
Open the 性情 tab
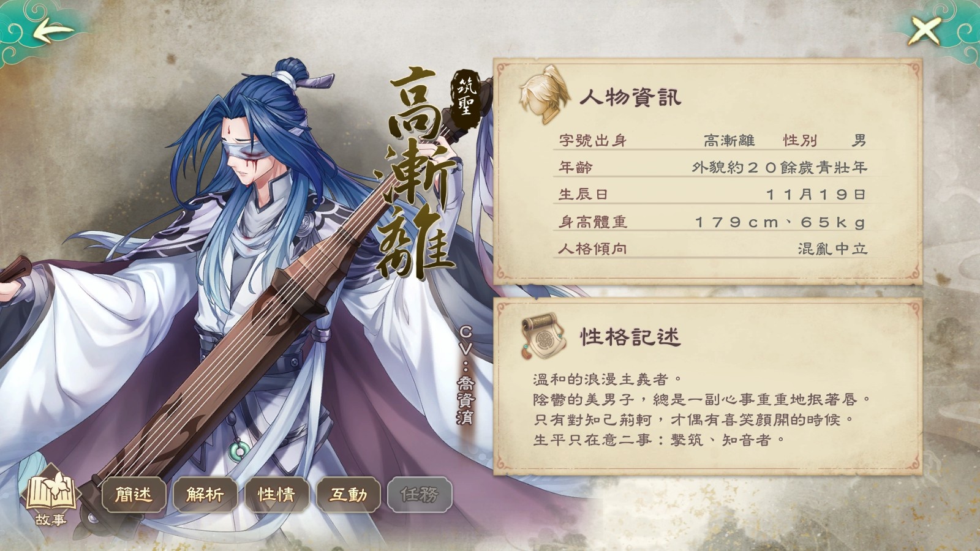pos(277,493)
